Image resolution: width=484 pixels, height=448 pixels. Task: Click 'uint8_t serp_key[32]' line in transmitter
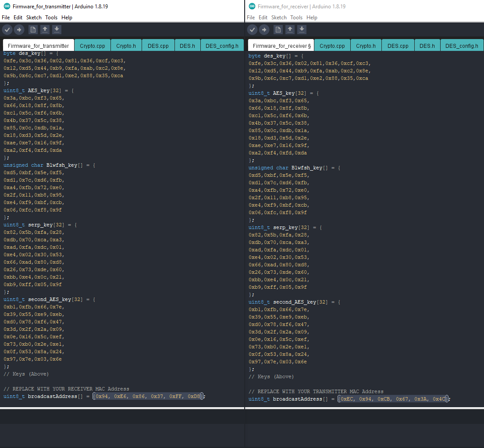pyautogui.click(x=40, y=225)
